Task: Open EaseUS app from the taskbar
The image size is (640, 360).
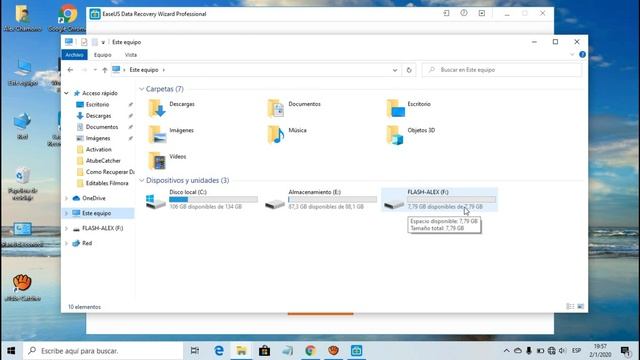Action: click(356, 351)
